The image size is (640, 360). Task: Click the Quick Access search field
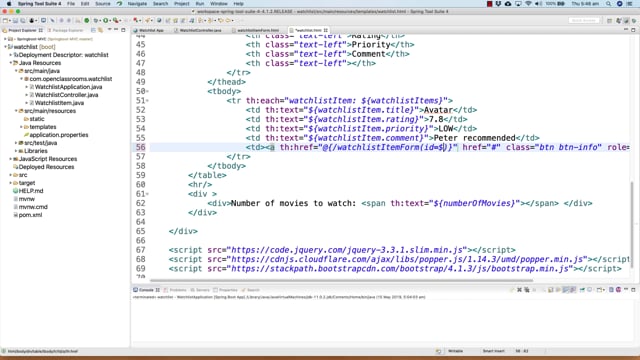584,20
